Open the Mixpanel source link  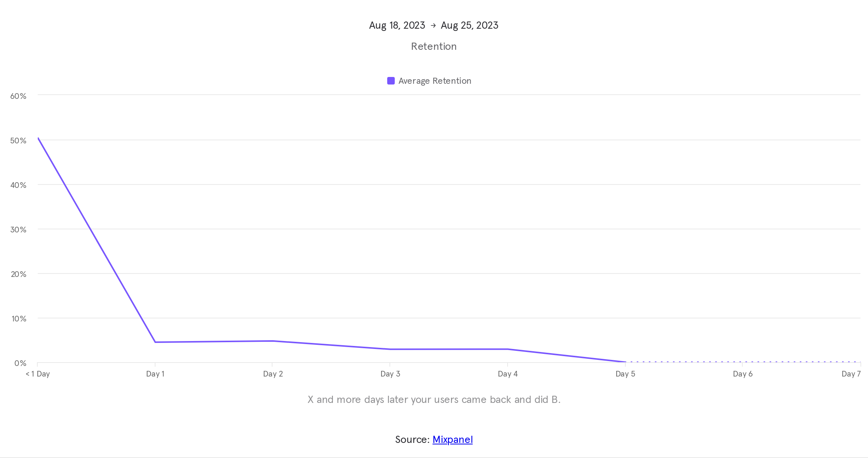[452, 440]
